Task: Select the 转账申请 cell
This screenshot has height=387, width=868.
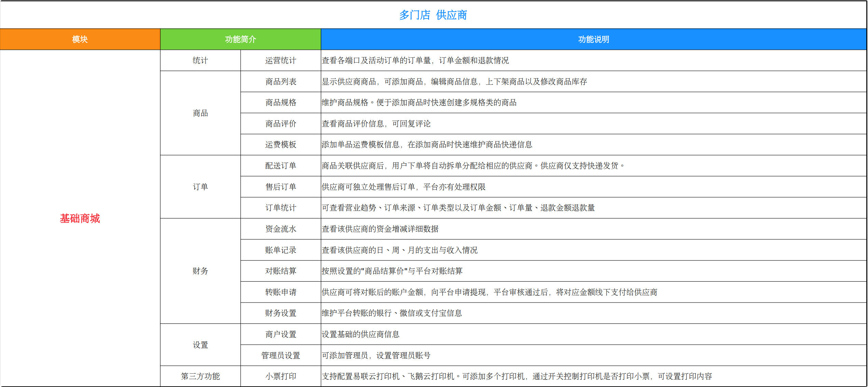Action: (x=280, y=292)
